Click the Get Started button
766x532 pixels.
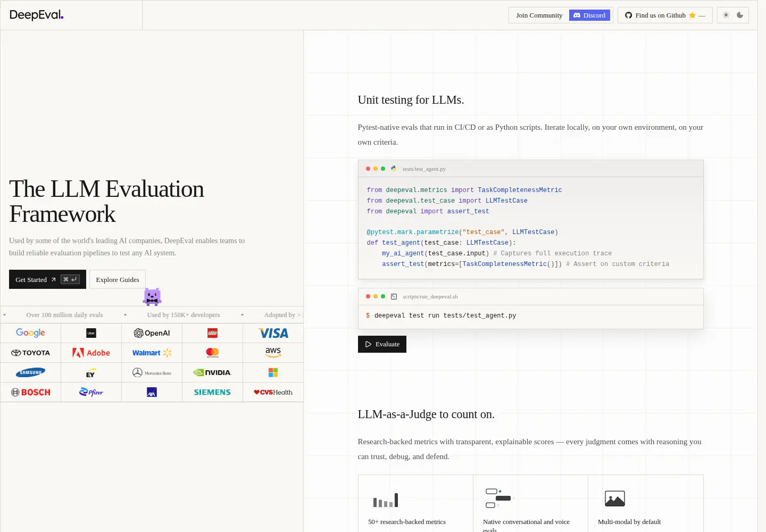[47, 279]
